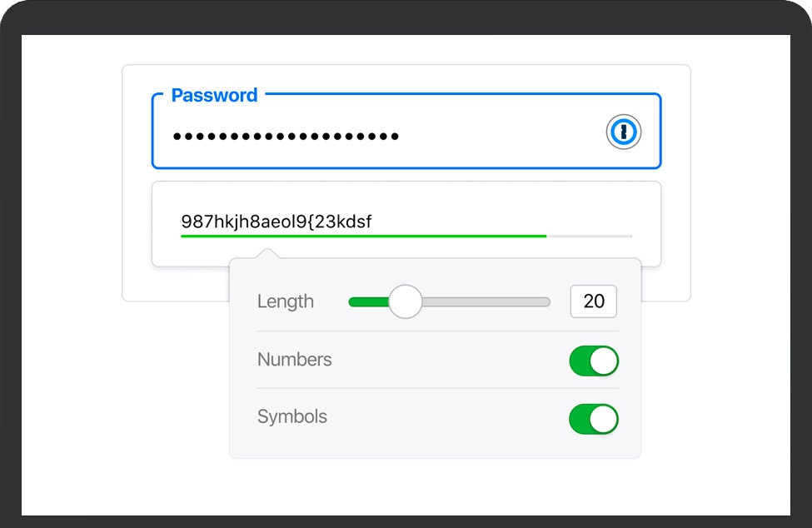The height and width of the screenshot is (528, 812).
Task: Click empty space below Symbols in options panel
Action: (433, 446)
